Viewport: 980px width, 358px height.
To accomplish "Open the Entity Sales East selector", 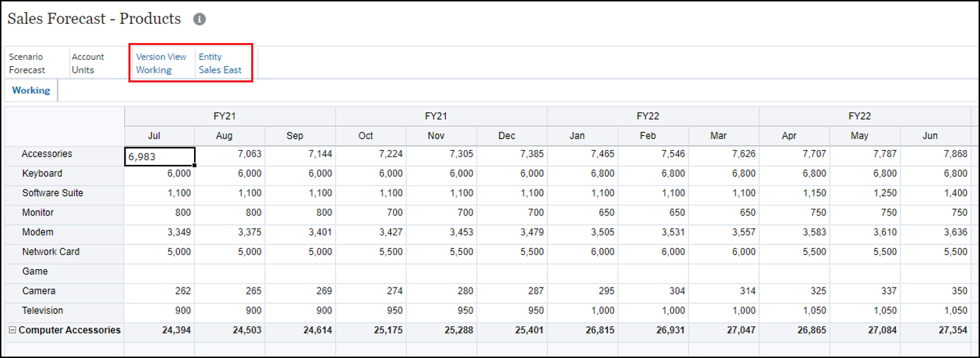I will pos(220,63).
